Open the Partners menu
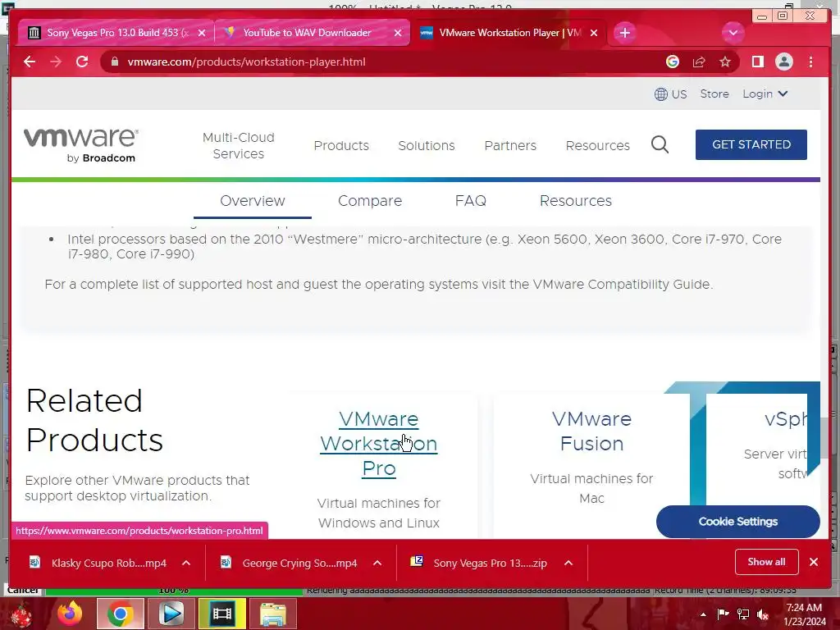This screenshot has height=630, width=840. (x=510, y=145)
